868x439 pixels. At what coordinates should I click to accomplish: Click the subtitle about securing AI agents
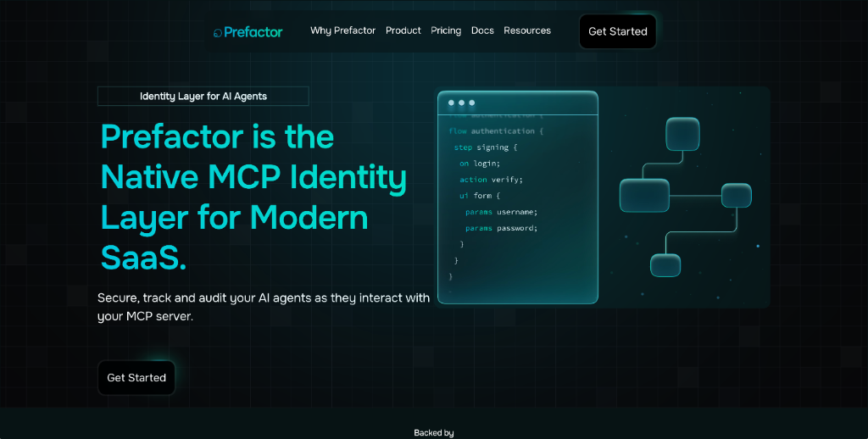pyautogui.click(x=264, y=307)
